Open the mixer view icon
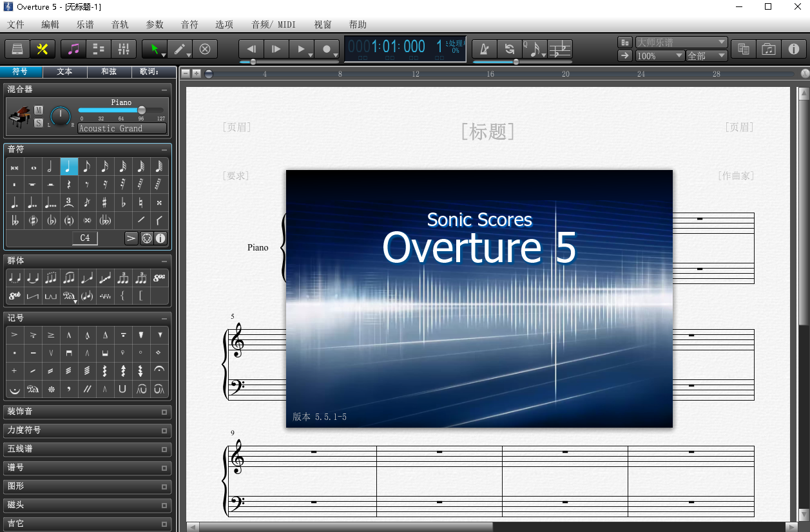The width and height of the screenshot is (810, 532). (x=123, y=49)
